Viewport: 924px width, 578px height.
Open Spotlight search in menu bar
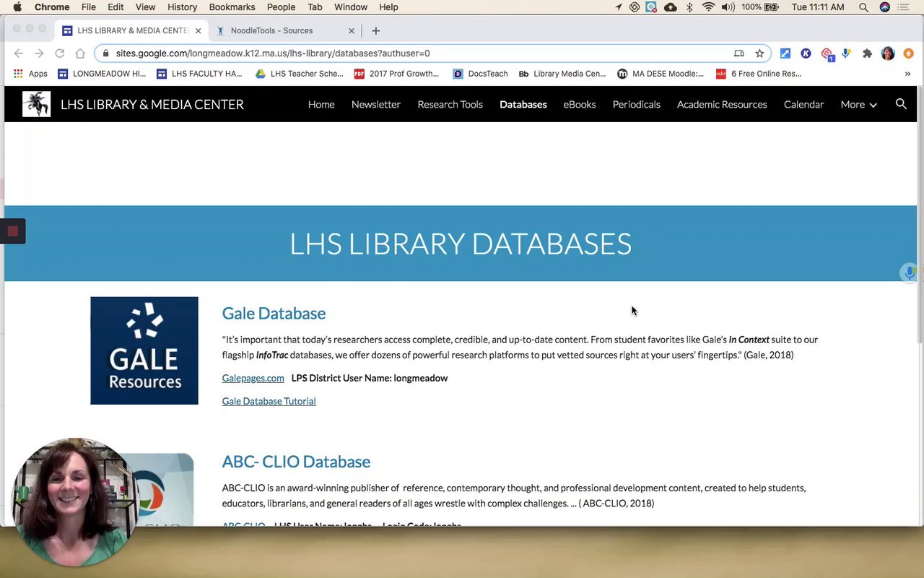[x=863, y=7]
